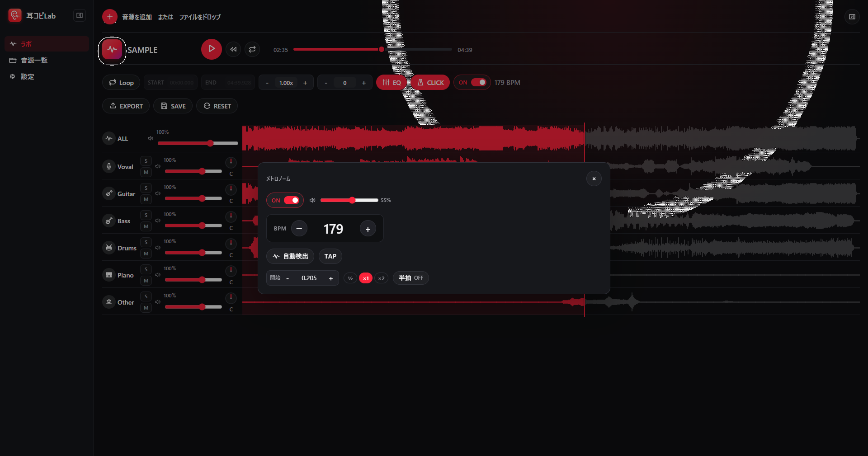Click the Drums track speaker icon

pyautogui.click(x=158, y=248)
